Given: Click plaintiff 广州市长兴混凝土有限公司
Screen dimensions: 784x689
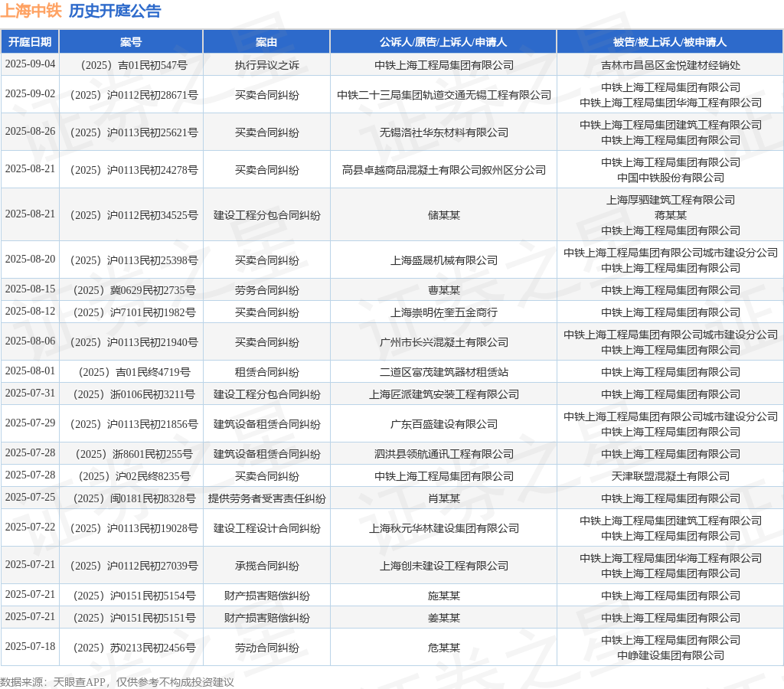Looking at the screenshot, I should coord(444,342).
